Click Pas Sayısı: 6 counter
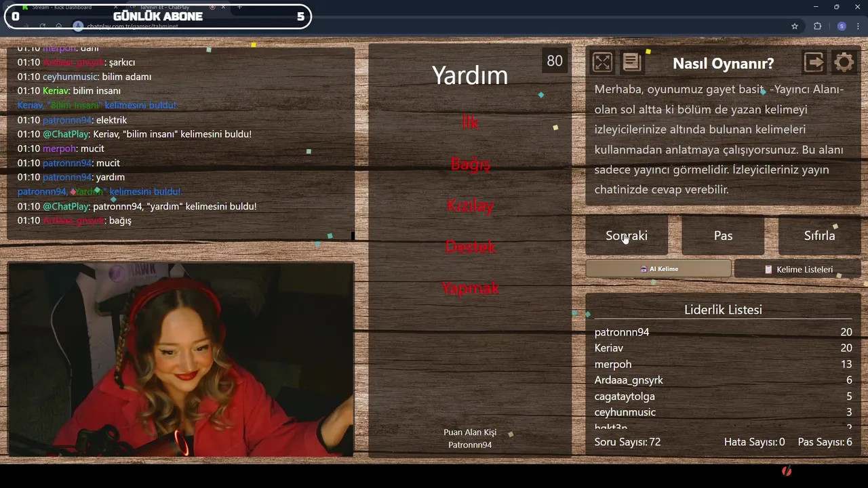The width and height of the screenshot is (868, 488). [825, 442]
